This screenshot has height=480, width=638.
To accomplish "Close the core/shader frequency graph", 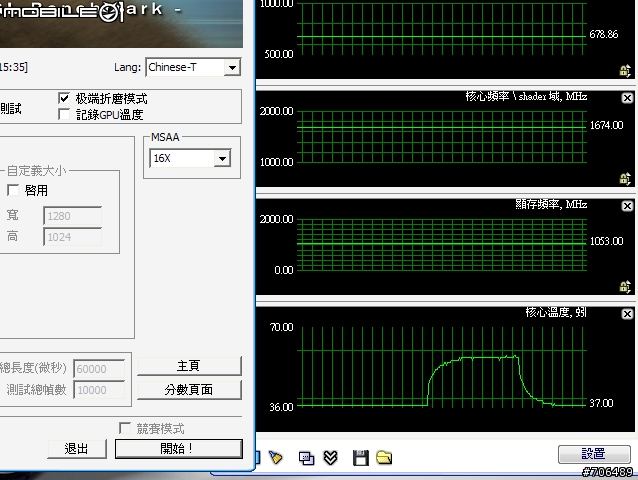I will point(627,98).
